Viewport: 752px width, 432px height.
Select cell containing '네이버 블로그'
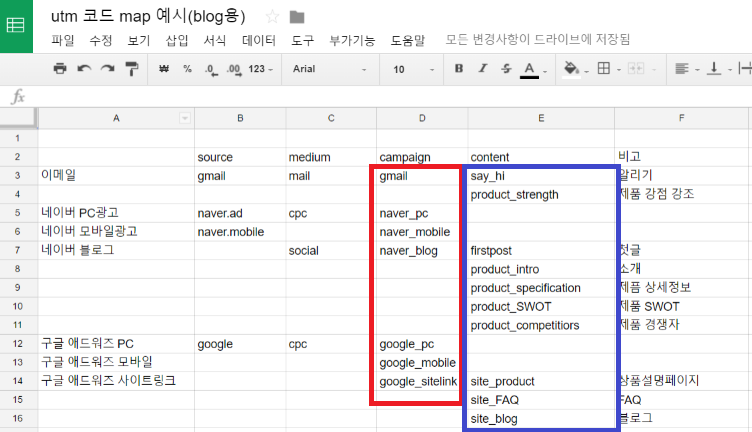click(117, 250)
